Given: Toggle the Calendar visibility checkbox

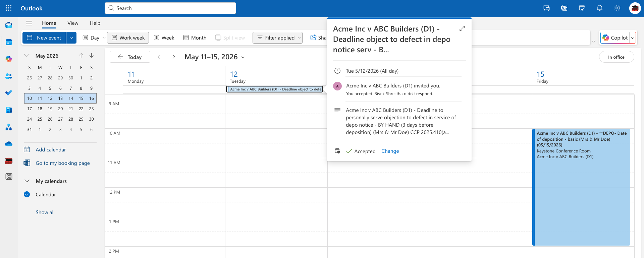Looking at the screenshot, I should (x=27, y=194).
